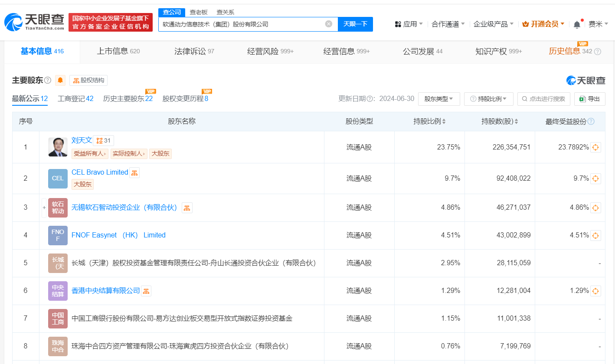Click the FNOF company avatar
The height and width of the screenshot is (364, 615).
tap(58, 235)
